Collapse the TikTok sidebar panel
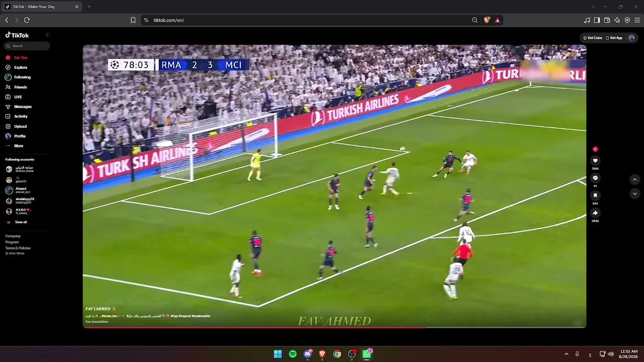This screenshot has height=362, width=644. coord(48,35)
